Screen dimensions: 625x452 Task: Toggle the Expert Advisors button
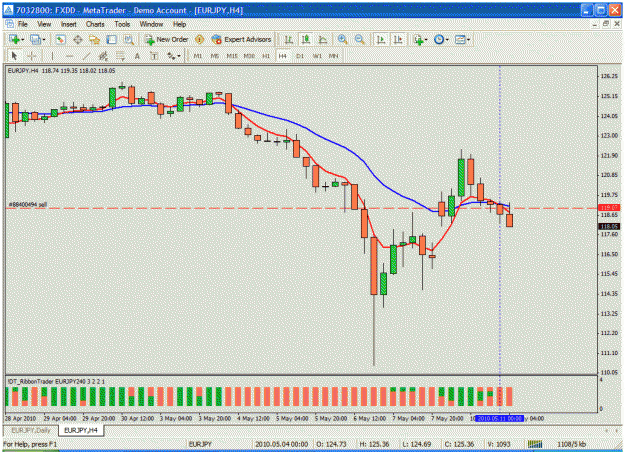(x=242, y=39)
